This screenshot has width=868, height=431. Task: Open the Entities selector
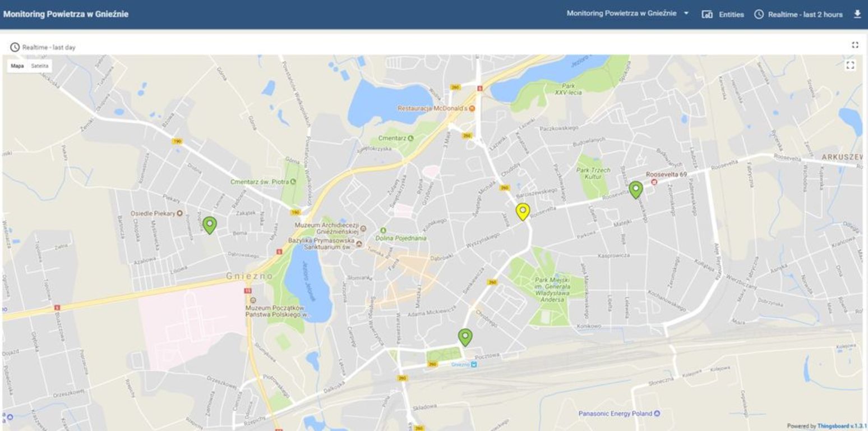pos(723,15)
